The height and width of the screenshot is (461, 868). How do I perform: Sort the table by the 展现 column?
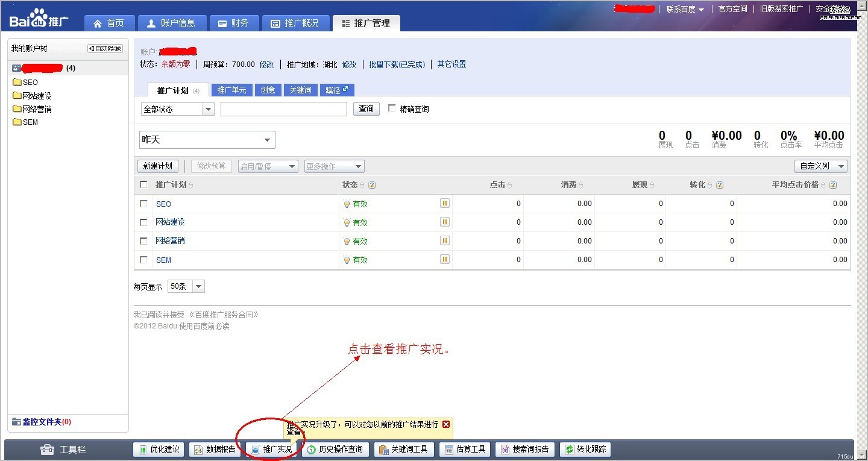[x=643, y=185]
